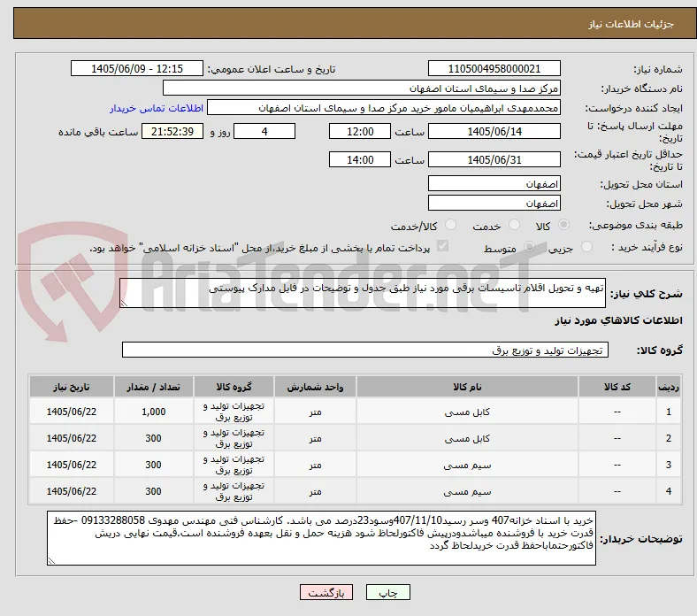Image resolution: width=697 pixels, height=616 pixels.
Task: Click the need number field 1105004958000021
Action: point(494,68)
